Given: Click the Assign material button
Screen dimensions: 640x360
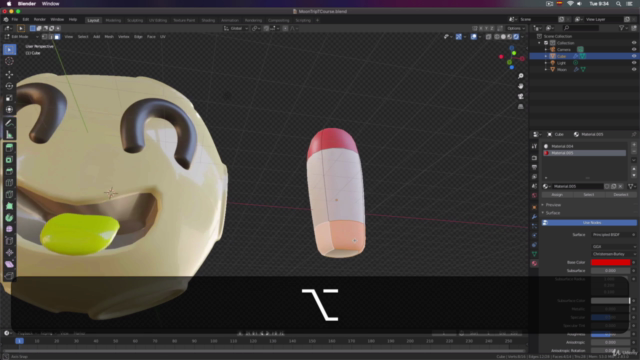Looking at the screenshot, I should pyautogui.click(x=557, y=195).
